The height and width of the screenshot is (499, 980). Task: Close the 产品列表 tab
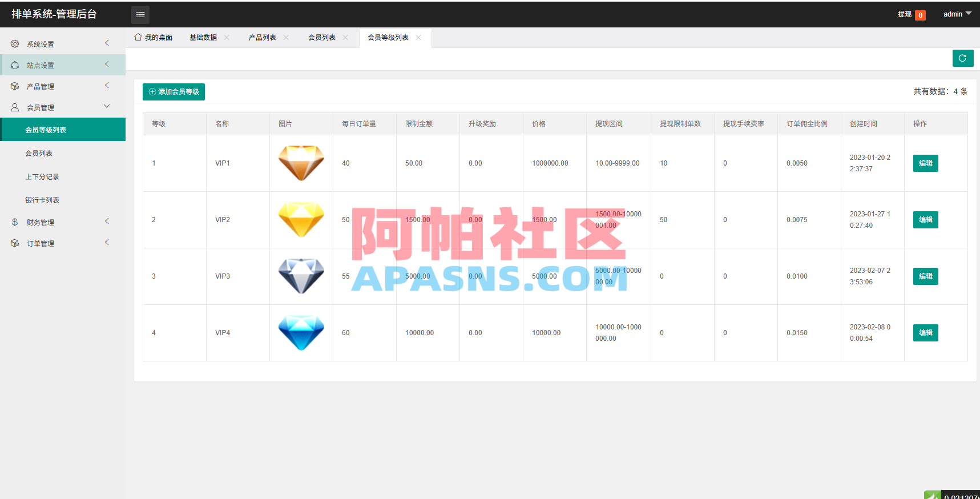(286, 38)
